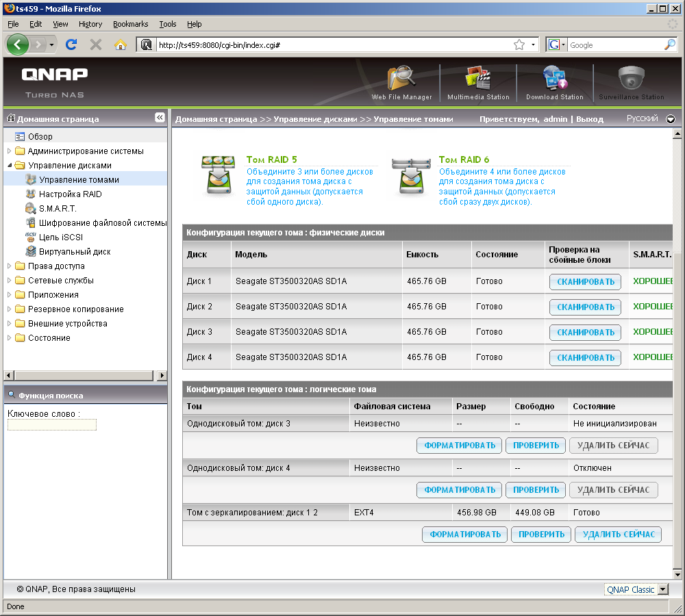Click Управление дисками in the breadcrumb
Image resolution: width=685 pixels, height=616 pixels.
pyautogui.click(x=315, y=118)
